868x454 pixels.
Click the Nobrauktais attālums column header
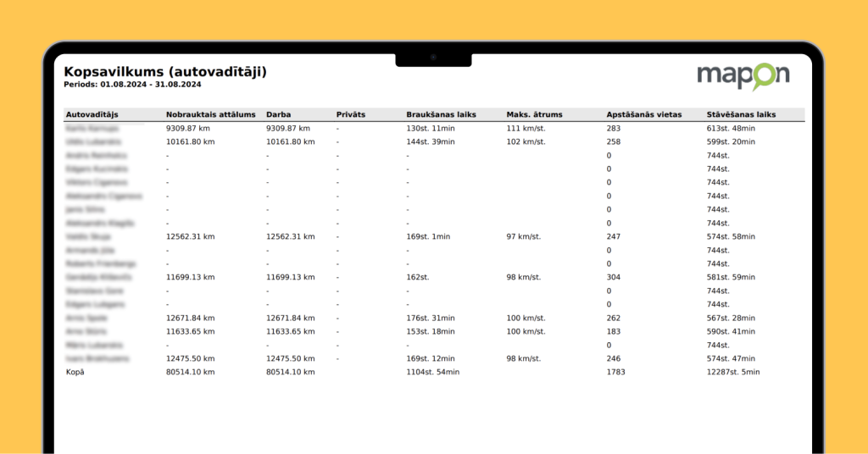(x=210, y=114)
